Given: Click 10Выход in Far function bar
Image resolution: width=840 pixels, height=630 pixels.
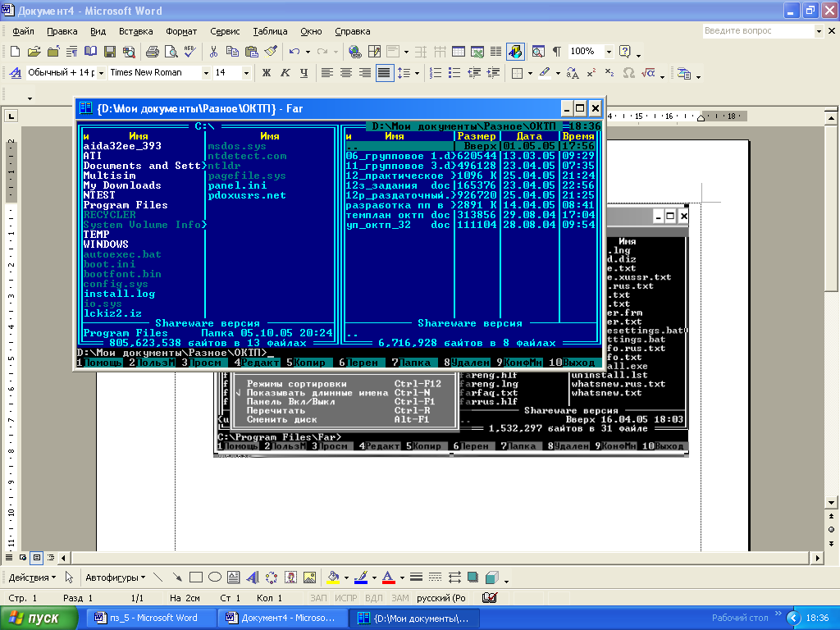Looking at the screenshot, I should pos(573,363).
